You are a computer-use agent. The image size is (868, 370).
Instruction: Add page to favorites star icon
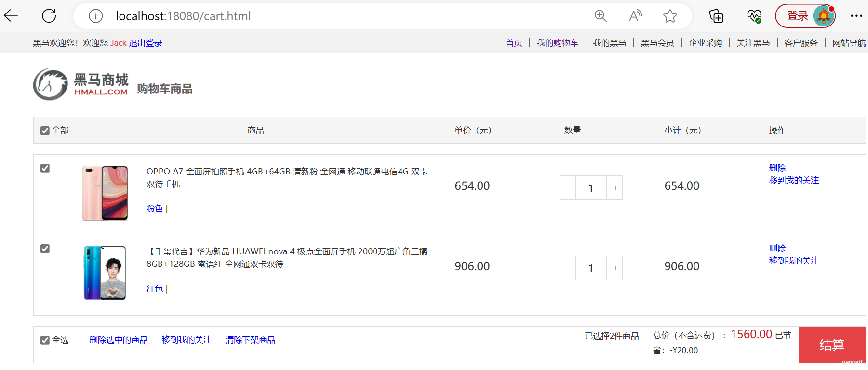coord(670,16)
